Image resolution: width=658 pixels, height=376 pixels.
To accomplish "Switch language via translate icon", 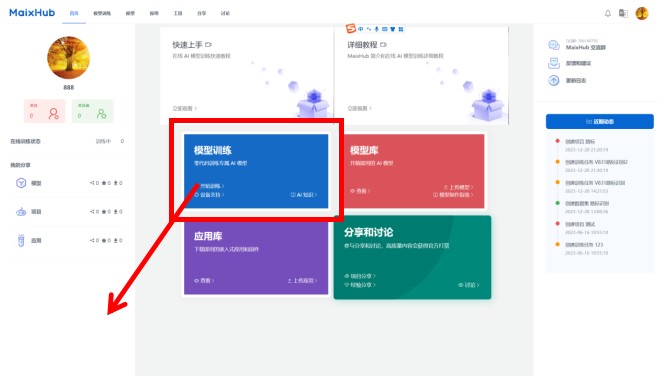I will [x=624, y=13].
